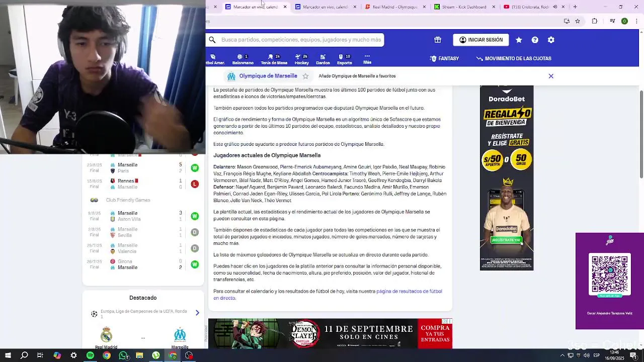Open Movimiento de las cuotas

(514, 58)
